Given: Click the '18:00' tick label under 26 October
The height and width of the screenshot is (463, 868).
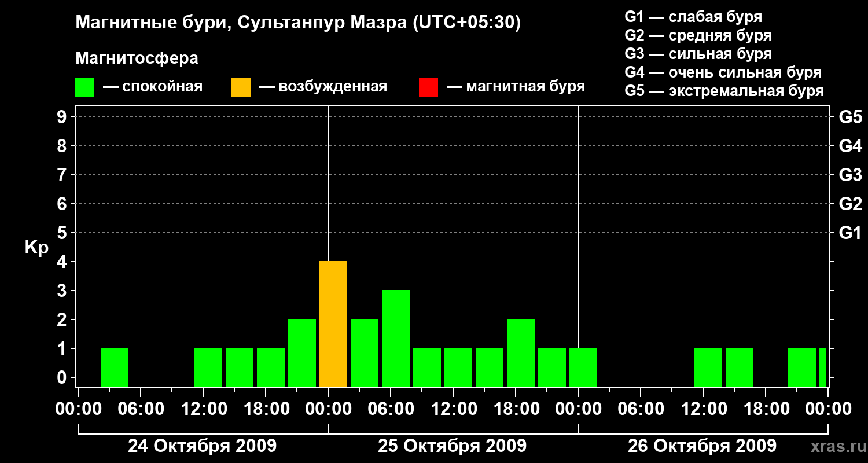Looking at the screenshot, I should [766, 409].
